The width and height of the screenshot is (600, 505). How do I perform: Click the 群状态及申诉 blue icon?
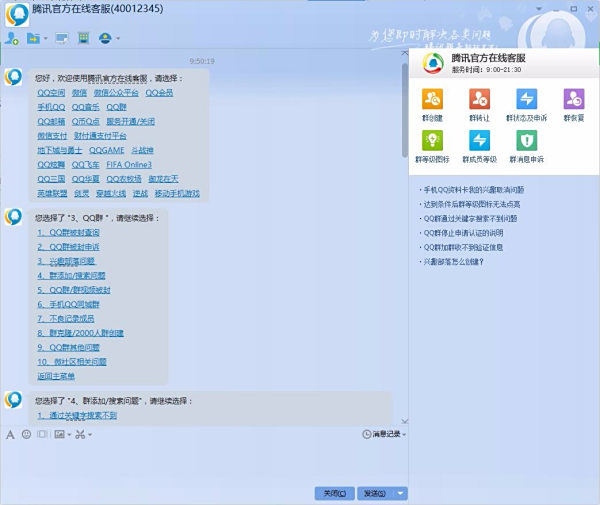tap(527, 99)
